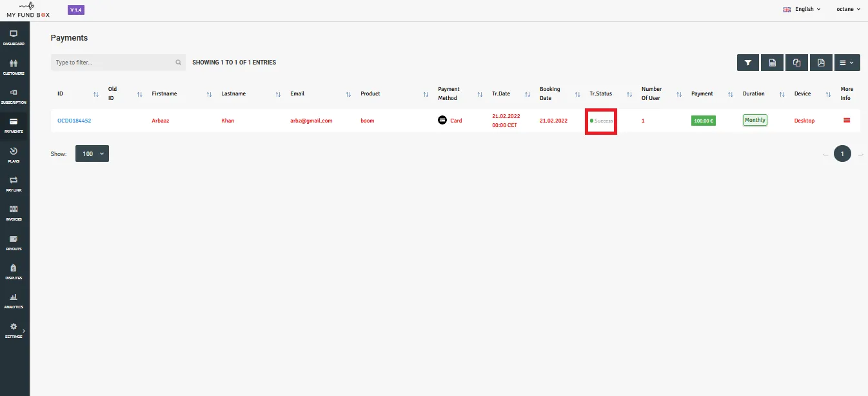Open Disputes section in sidebar

click(x=14, y=272)
